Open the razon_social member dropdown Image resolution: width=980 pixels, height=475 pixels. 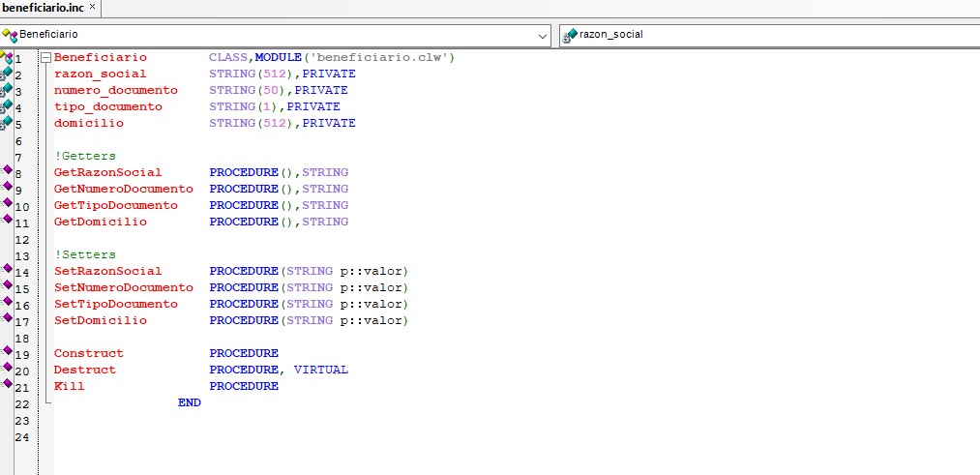click(x=769, y=35)
